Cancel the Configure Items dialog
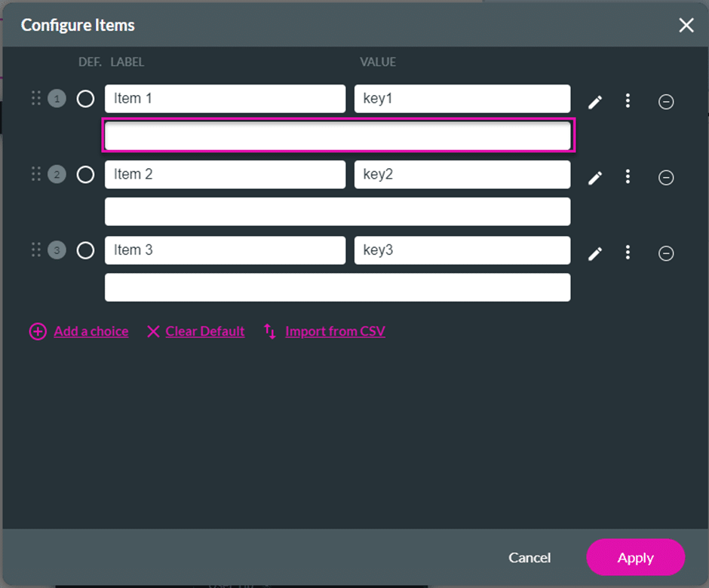The image size is (709, 588). [529, 558]
